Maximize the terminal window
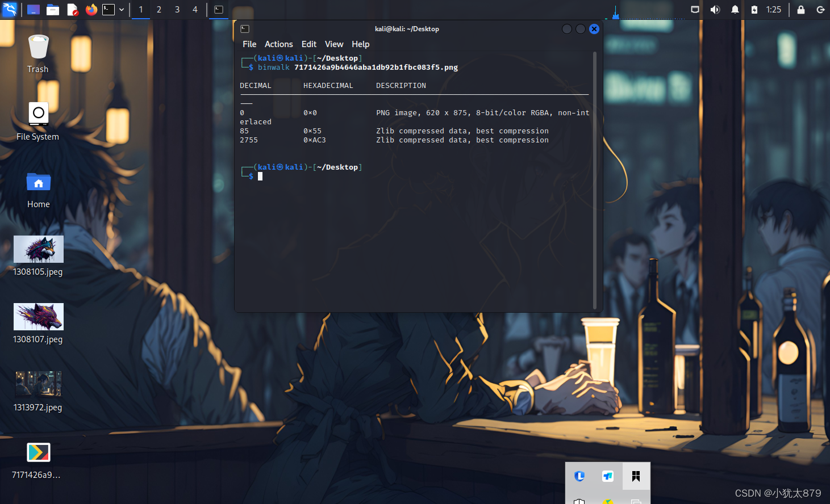830x504 pixels. point(581,29)
